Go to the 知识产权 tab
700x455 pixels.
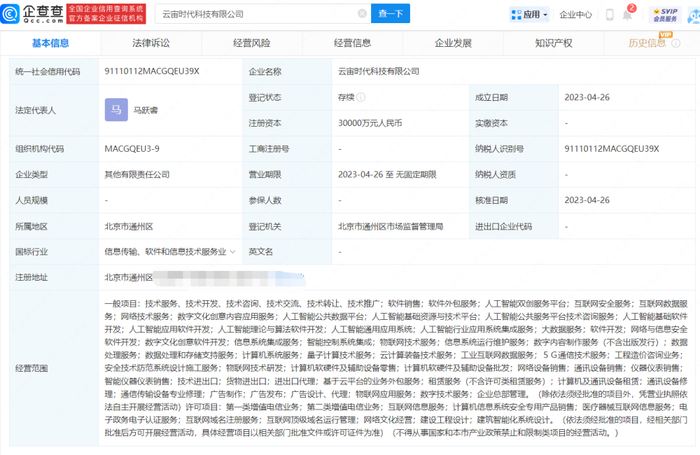click(x=553, y=43)
